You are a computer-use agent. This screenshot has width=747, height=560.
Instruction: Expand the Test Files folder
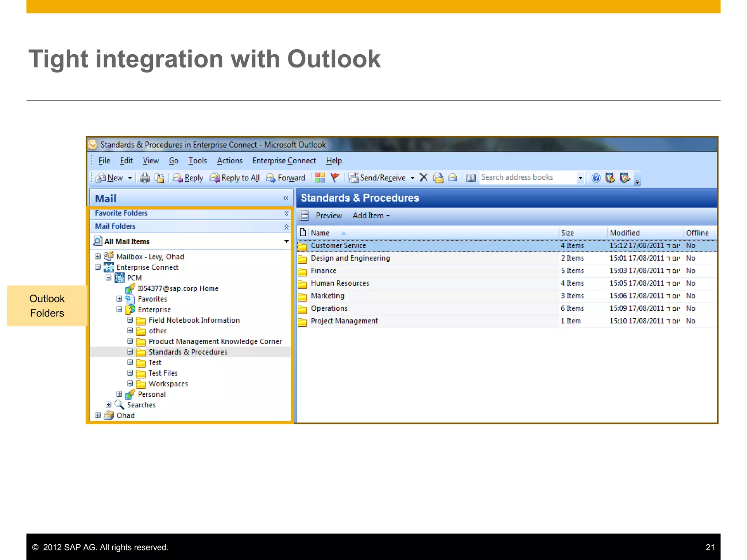click(130, 373)
